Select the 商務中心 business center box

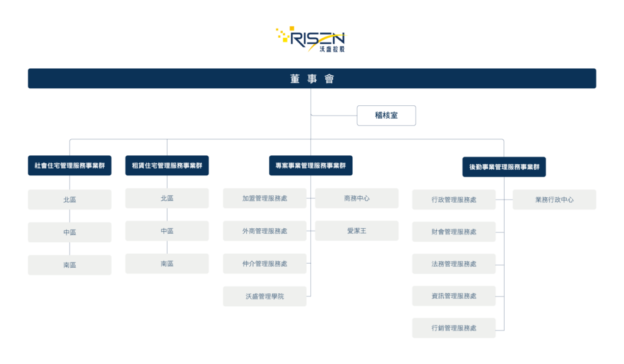[356, 198]
